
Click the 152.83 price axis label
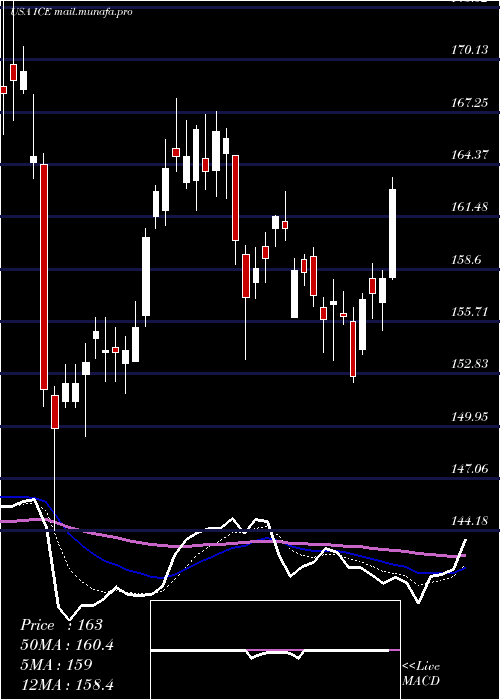coord(469,364)
